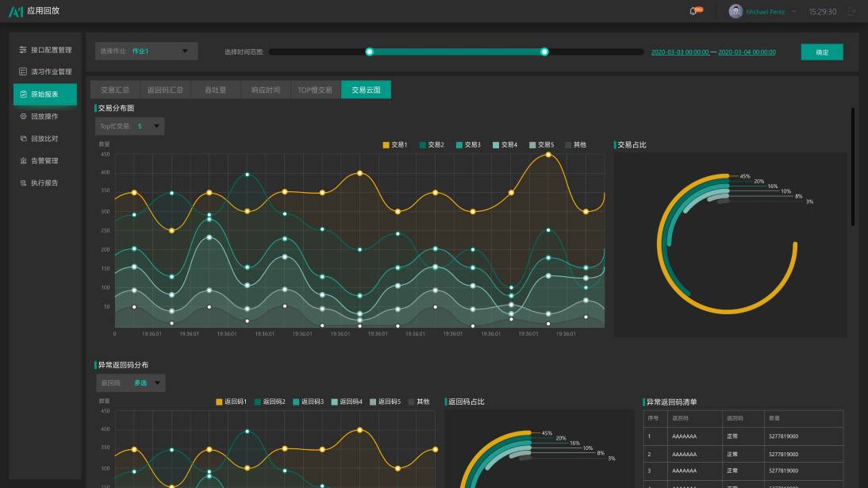This screenshot has width=868, height=488.
Task: Open 执行报告 via its sidebar icon
Action: (23, 183)
